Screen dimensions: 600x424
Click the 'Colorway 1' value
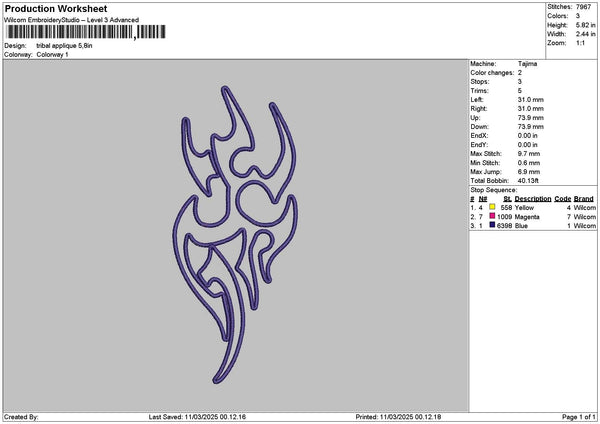[x=52, y=55]
